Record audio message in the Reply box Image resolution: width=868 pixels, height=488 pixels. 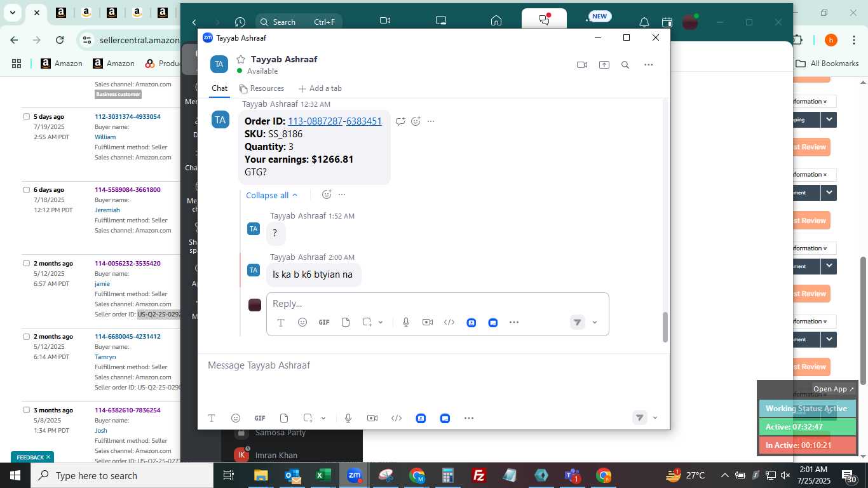[406, 322]
